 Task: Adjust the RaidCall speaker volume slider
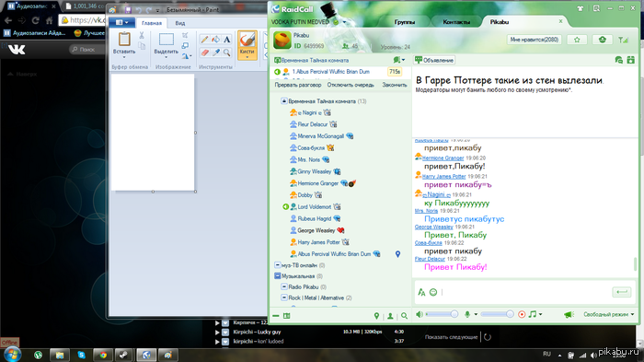point(442,314)
